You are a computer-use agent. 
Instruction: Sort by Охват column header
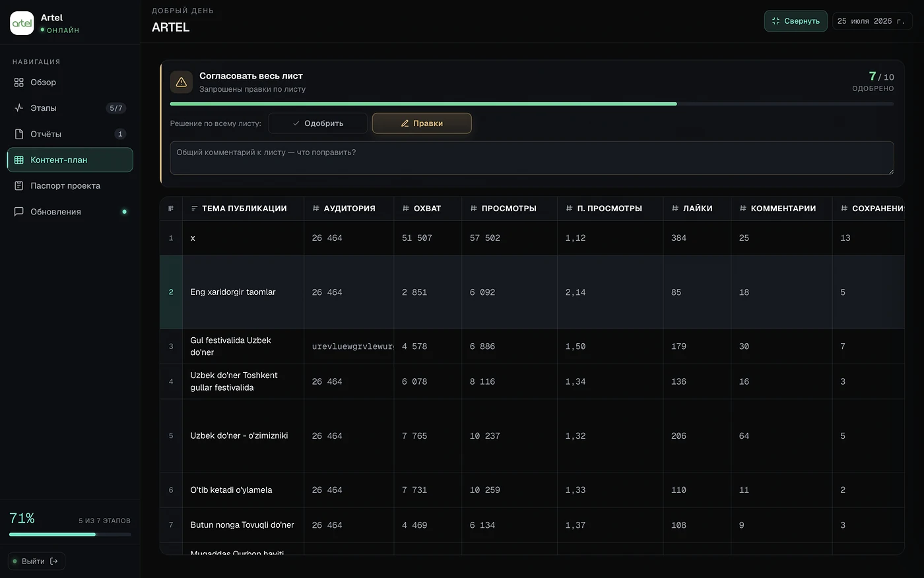[x=421, y=209]
